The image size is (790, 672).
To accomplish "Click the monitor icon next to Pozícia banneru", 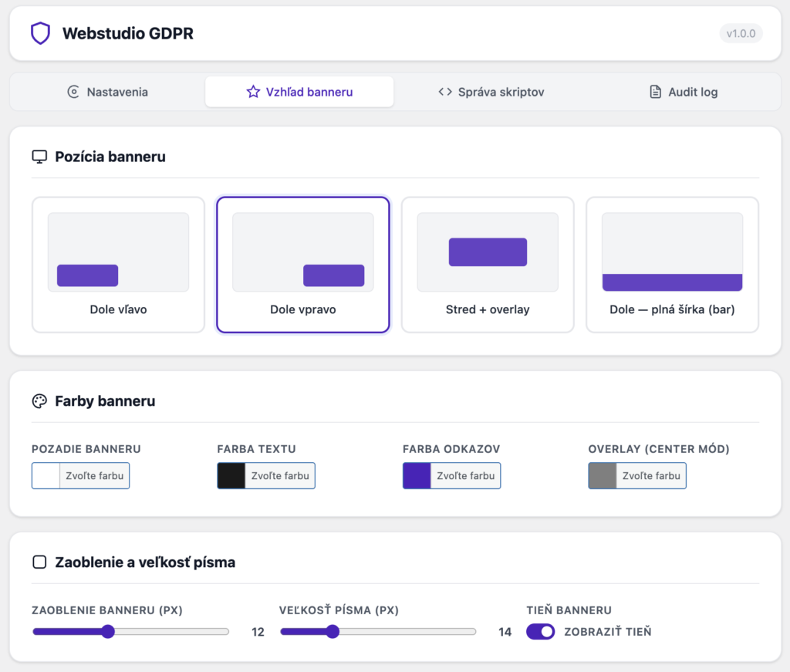I will [x=39, y=156].
